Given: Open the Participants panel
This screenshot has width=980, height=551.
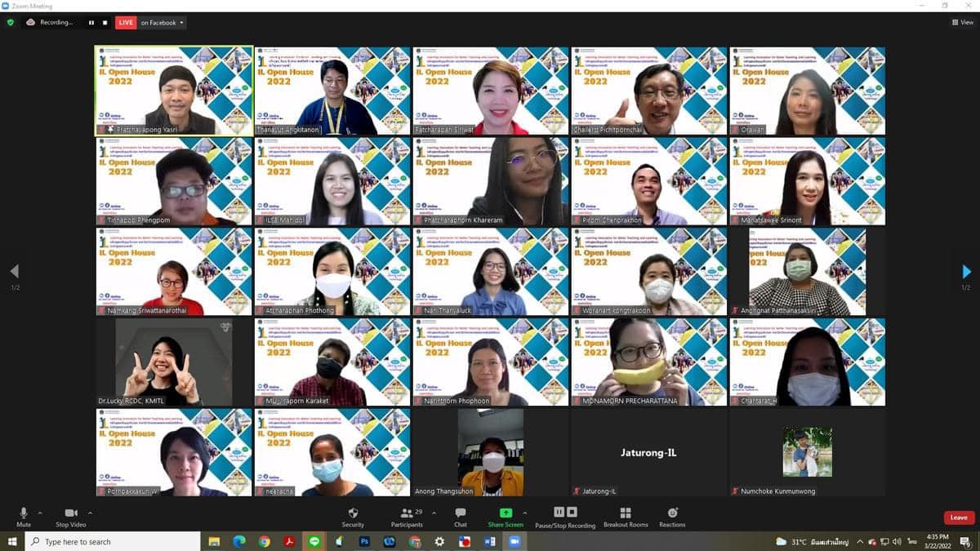Looking at the screenshot, I should (x=406, y=513).
